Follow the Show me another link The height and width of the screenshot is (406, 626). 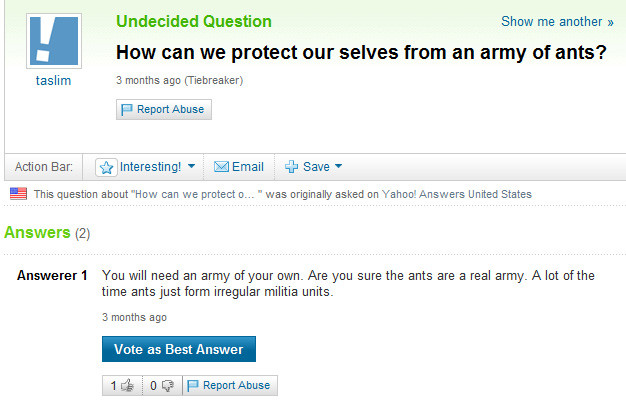click(557, 22)
